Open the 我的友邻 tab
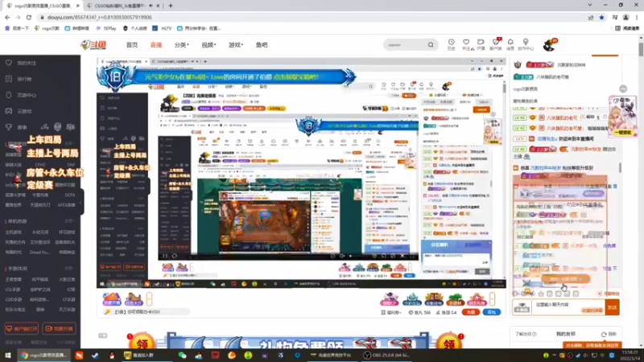This screenshot has width=644, height=362. pos(566,334)
